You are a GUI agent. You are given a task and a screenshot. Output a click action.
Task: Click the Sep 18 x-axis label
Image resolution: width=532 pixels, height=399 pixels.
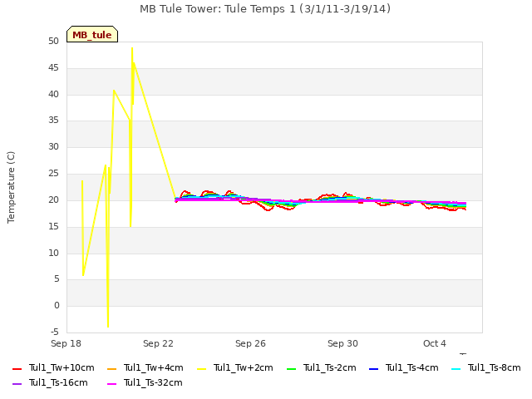tap(66, 343)
